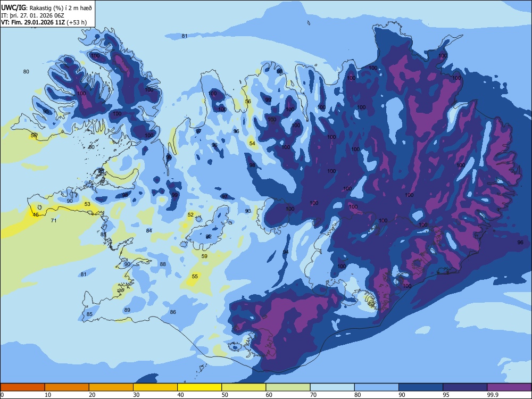Screen dimensions: 532x399
Task: Click the title 'UWC/IG: Rakastig (%) í 2 m hæð'
Action: click(x=46, y=8)
